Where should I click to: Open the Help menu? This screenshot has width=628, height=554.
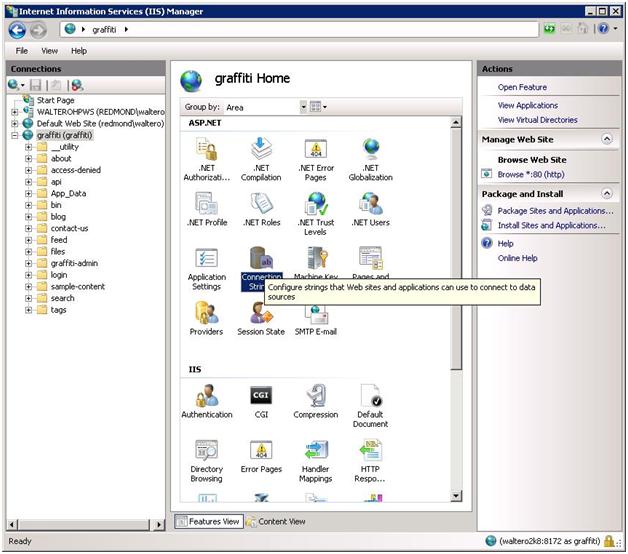click(x=79, y=51)
